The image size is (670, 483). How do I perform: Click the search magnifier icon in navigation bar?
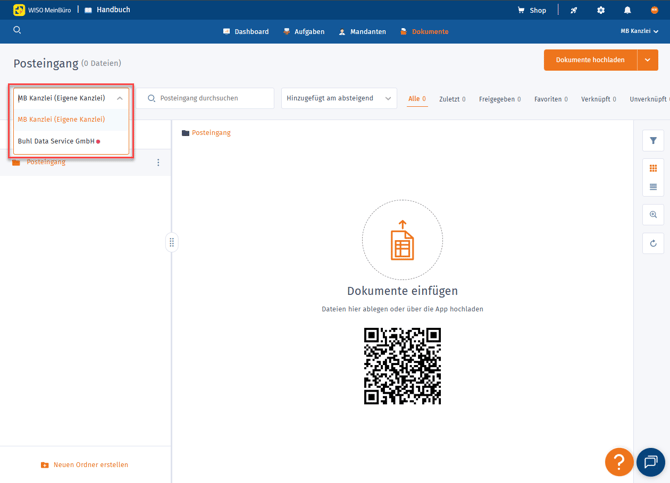point(17,30)
